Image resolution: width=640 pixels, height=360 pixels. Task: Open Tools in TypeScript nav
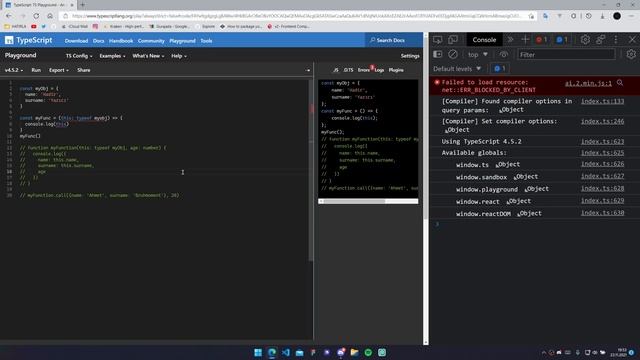pyautogui.click(x=206, y=41)
